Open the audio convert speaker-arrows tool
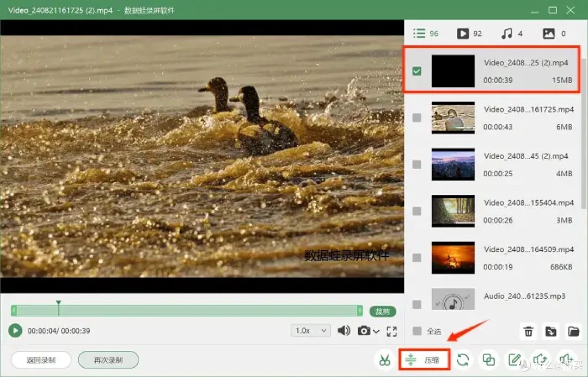Screen dimensions: 588x377 [540, 360]
